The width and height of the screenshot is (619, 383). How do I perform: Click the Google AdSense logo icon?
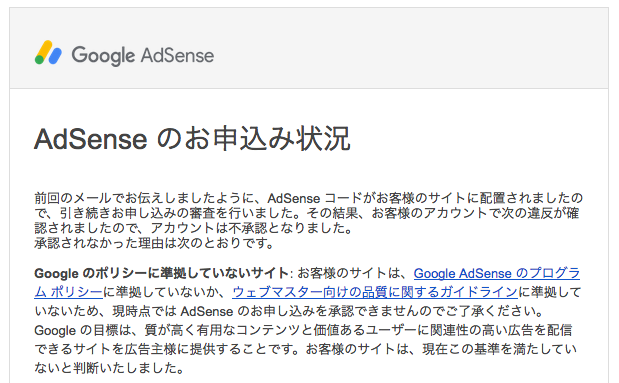pyautogui.click(x=48, y=53)
